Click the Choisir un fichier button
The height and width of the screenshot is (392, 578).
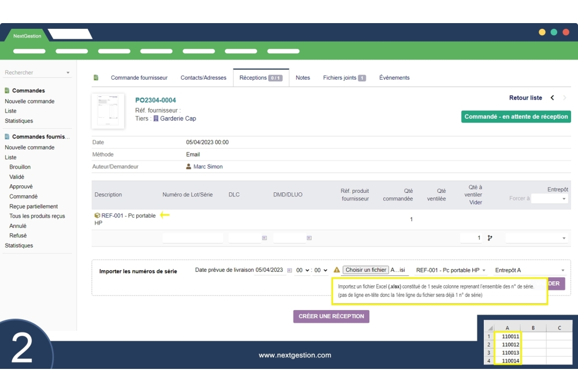366,270
